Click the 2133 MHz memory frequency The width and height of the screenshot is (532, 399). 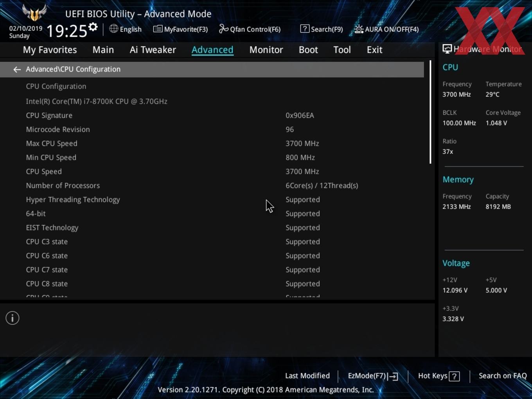click(457, 207)
